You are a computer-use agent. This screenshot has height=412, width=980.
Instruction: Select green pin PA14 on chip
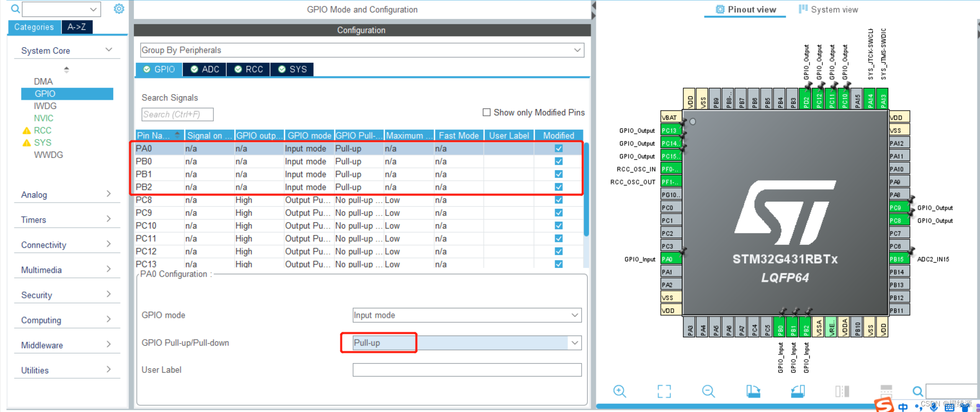870,99
